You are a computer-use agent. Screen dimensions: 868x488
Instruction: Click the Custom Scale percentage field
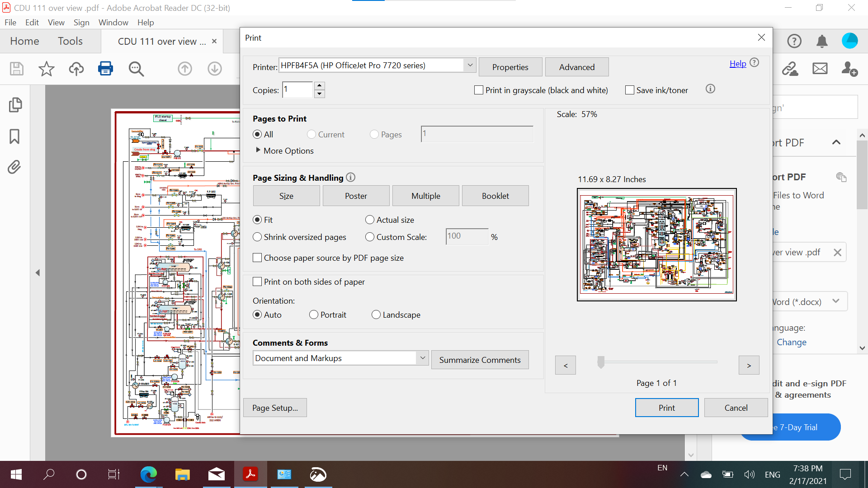click(x=467, y=236)
